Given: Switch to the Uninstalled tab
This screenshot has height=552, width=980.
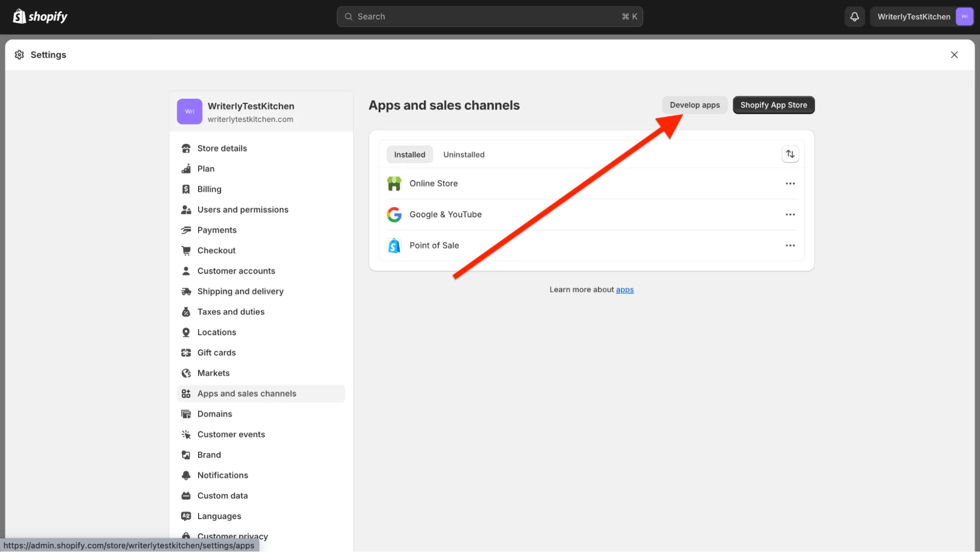Looking at the screenshot, I should tap(464, 155).
